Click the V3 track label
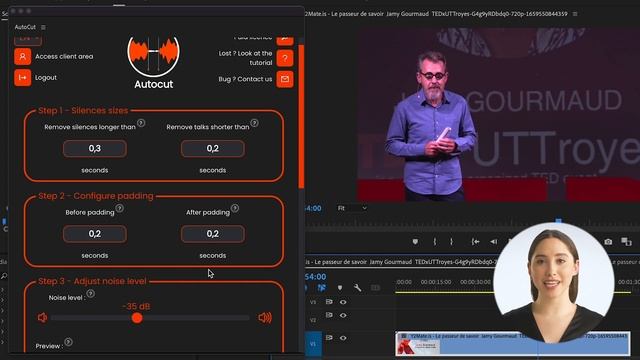This screenshot has height=360, width=640. pyautogui.click(x=313, y=302)
